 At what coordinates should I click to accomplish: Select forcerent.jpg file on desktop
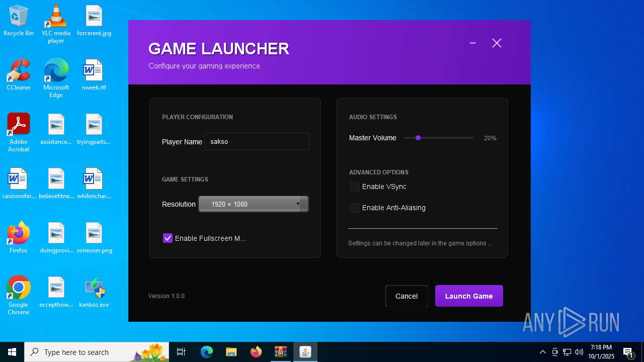pyautogui.click(x=94, y=21)
